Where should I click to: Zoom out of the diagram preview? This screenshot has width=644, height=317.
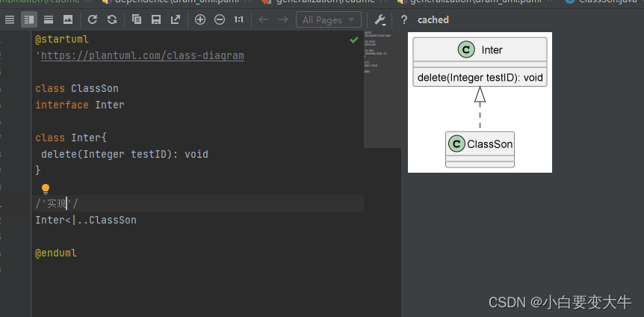(x=220, y=19)
